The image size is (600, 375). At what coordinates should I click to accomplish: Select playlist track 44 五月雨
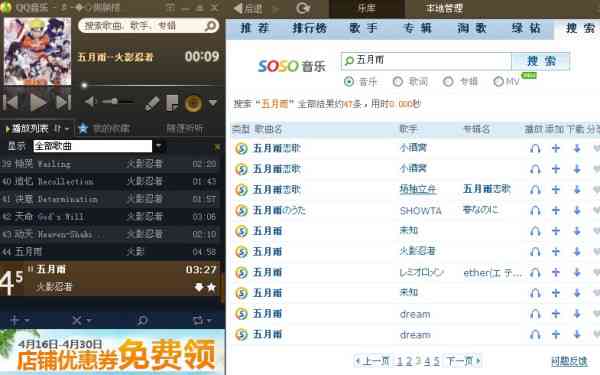(x=110, y=252)
